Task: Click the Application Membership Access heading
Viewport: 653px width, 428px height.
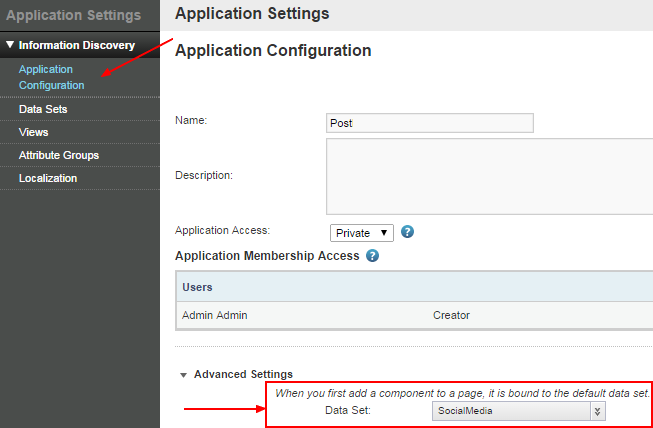Action: [x=266, y=256]
